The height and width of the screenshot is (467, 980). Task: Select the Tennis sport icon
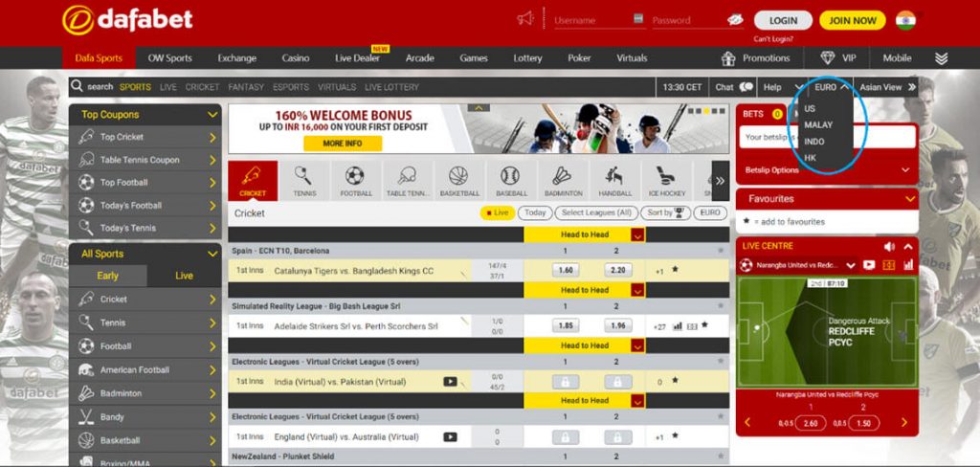tap(303, 181)
